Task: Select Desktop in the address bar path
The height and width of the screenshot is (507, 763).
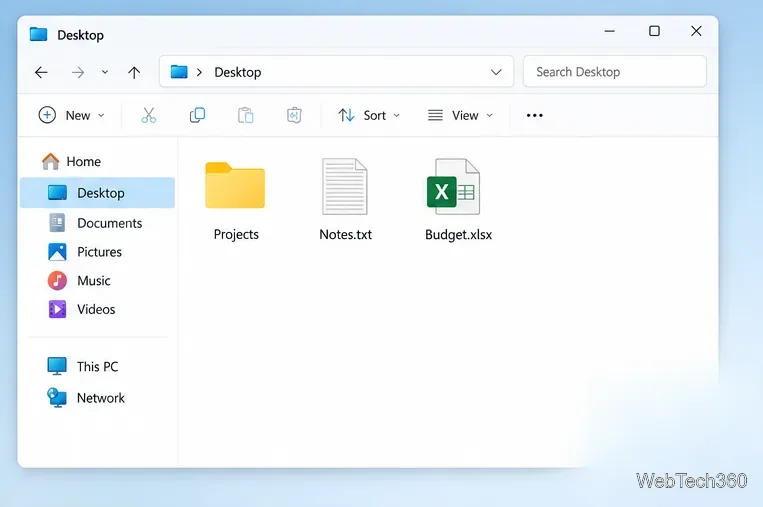Action: point(237,72)
